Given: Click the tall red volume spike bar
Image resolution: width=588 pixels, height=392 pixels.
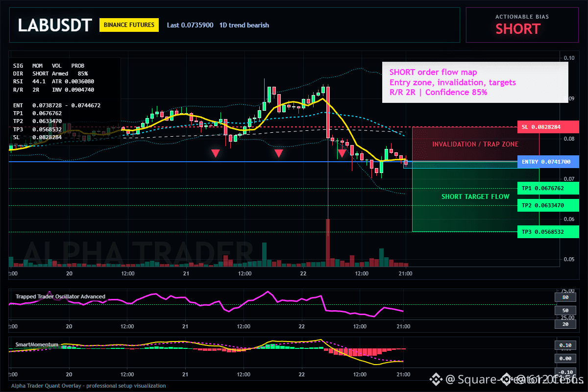Looking at the screenshot, I should coord(328,243).
